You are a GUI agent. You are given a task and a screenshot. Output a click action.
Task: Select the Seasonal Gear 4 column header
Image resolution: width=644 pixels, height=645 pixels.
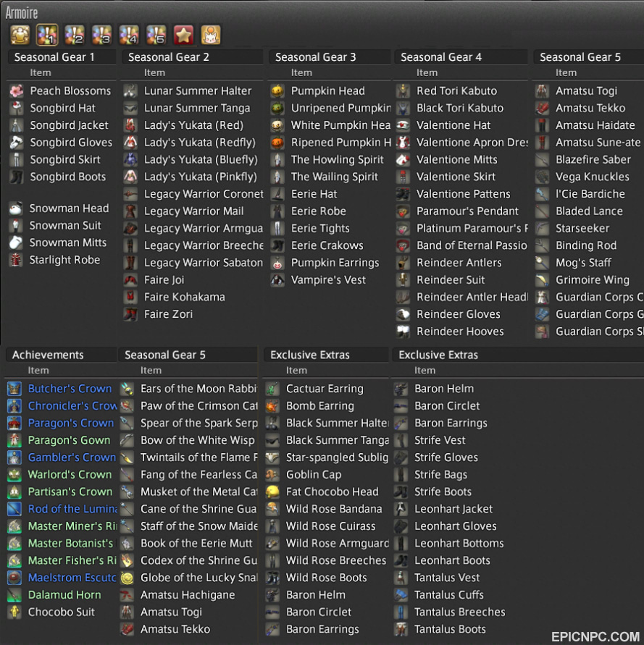[461, 57]
